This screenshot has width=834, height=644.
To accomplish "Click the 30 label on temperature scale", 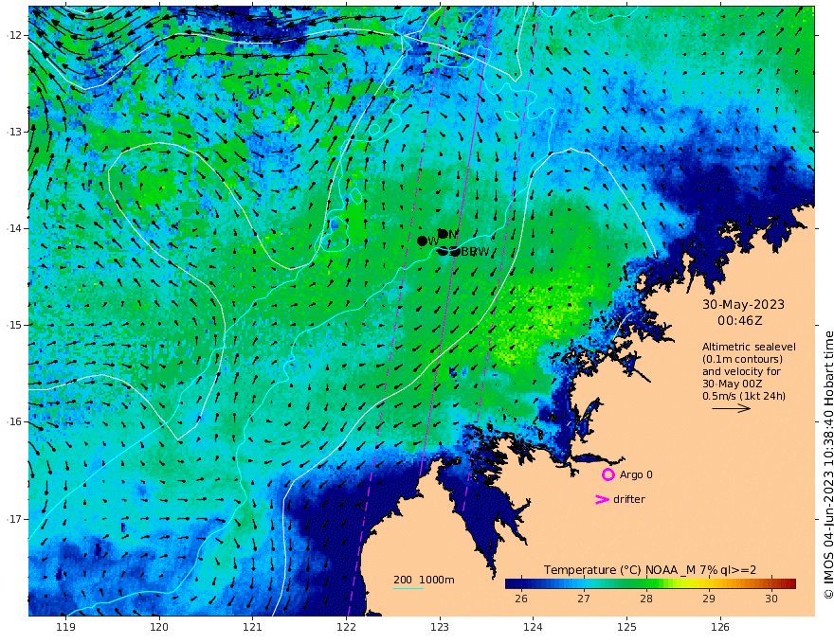I will click(771, 599).
